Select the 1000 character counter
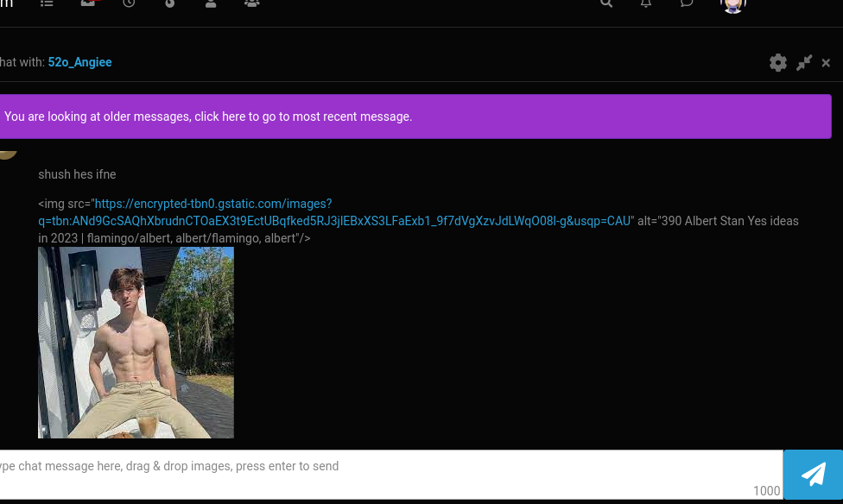 click(766, 490)
